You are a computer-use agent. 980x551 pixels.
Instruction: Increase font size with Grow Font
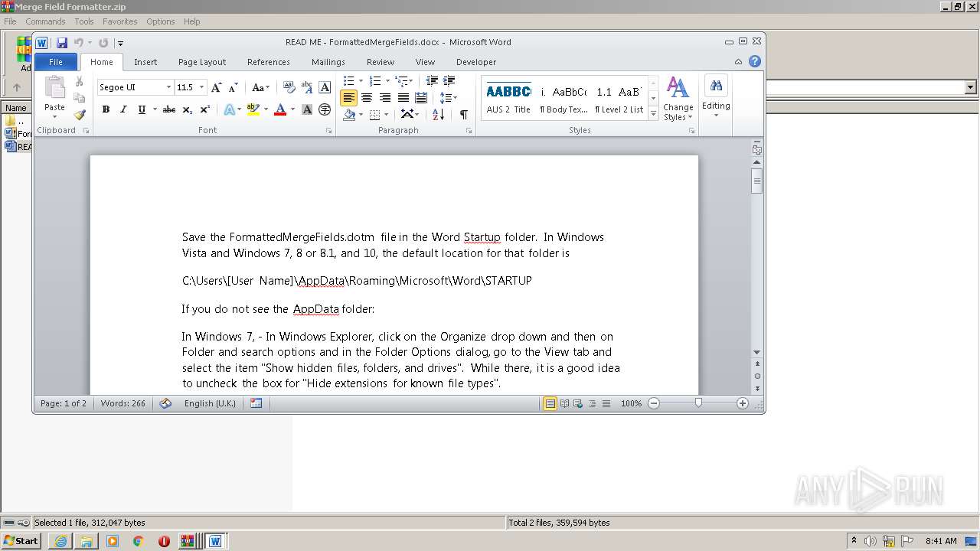[x=217, y=87]
